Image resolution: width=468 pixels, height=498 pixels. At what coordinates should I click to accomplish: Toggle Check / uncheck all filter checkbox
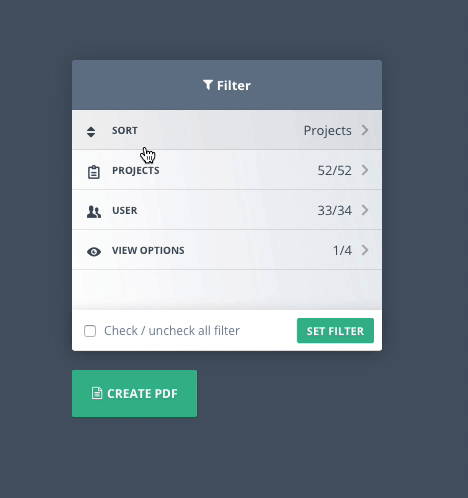coord(90,331)
